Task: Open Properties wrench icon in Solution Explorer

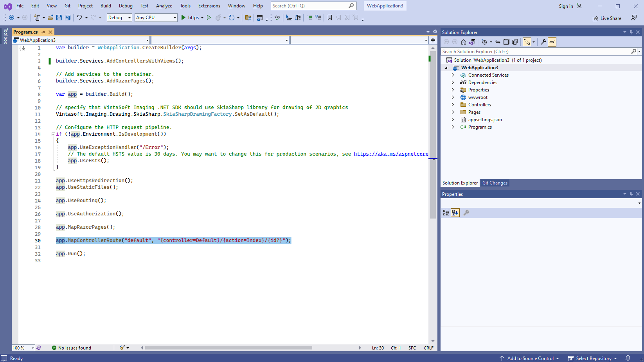Action: [543, 42]
